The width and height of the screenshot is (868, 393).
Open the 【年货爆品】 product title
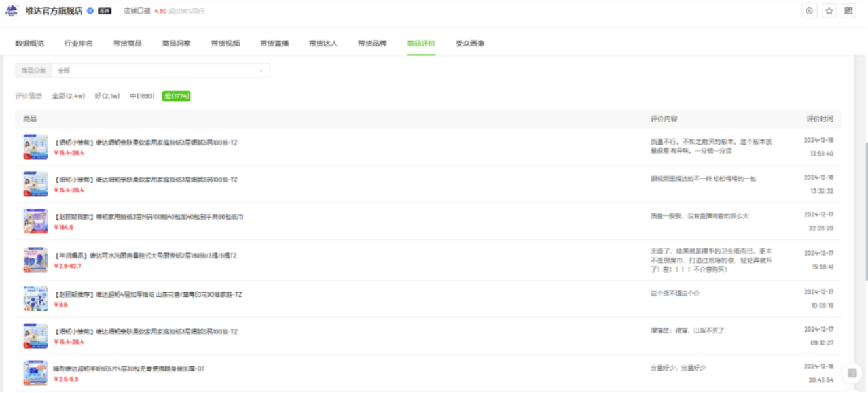145,256
